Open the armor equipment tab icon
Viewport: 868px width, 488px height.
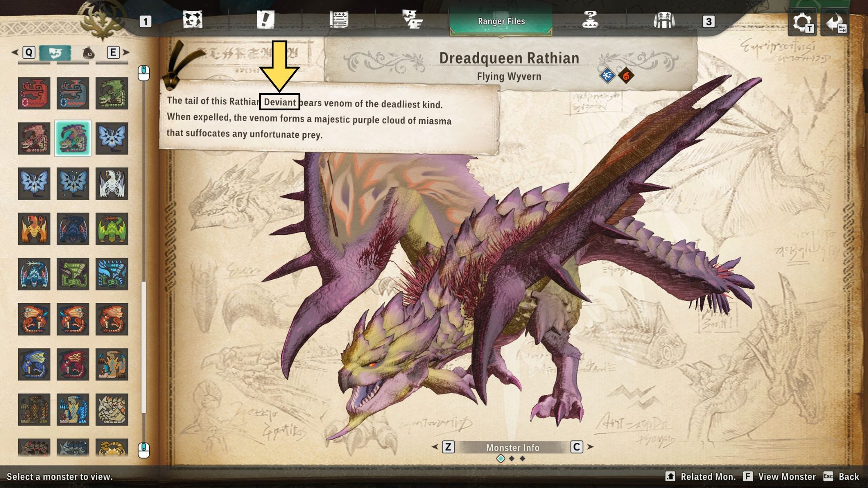click(664, 20)
